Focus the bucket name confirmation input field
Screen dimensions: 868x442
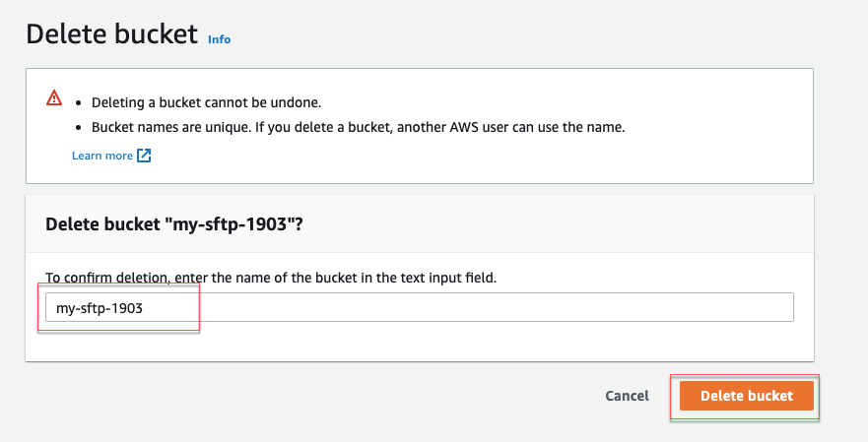coord(420,307)
